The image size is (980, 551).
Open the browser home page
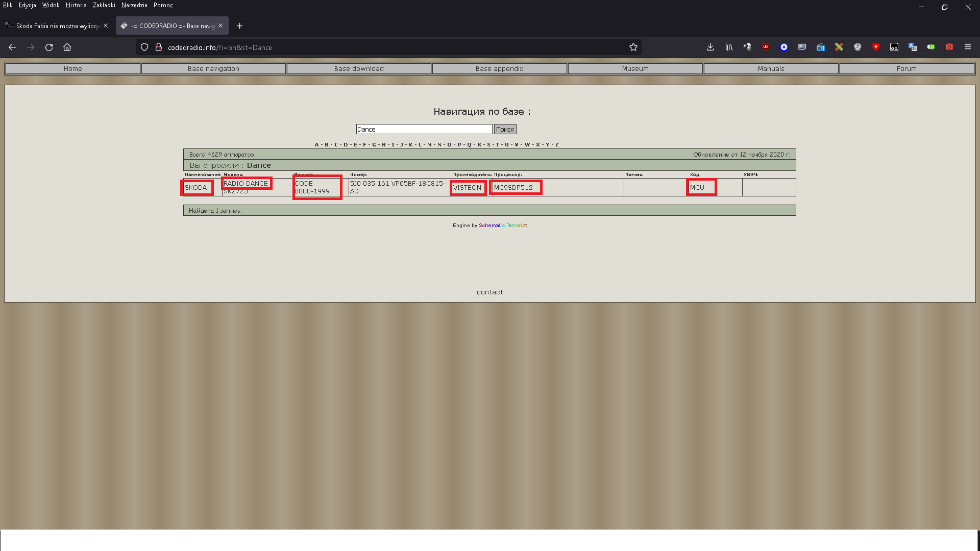pos(67,47)
